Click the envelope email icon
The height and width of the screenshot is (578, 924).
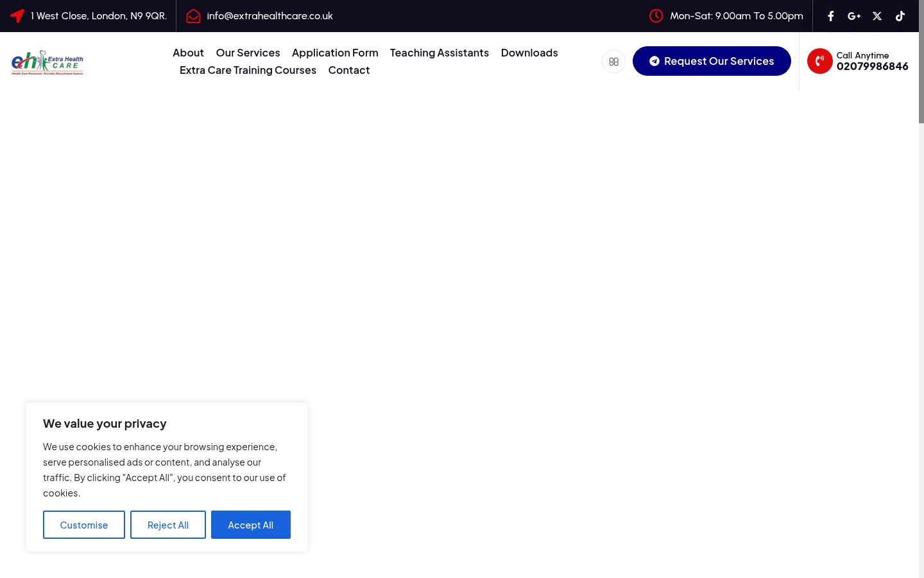(193, 16)
